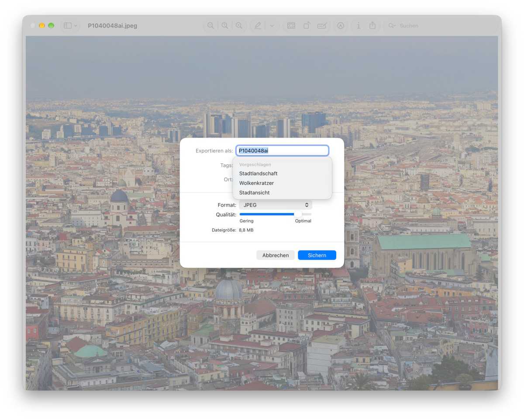Screen dimensions: 524x420
Task: Click the Dateigröße value 8,8 MB
Action: 246,230
